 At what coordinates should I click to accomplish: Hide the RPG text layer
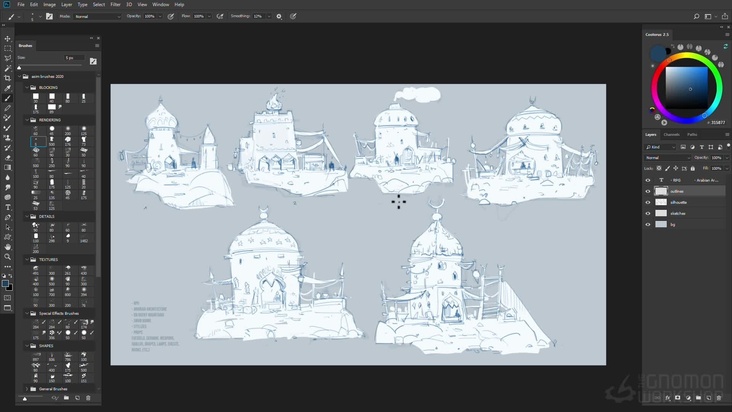[648, 180]
